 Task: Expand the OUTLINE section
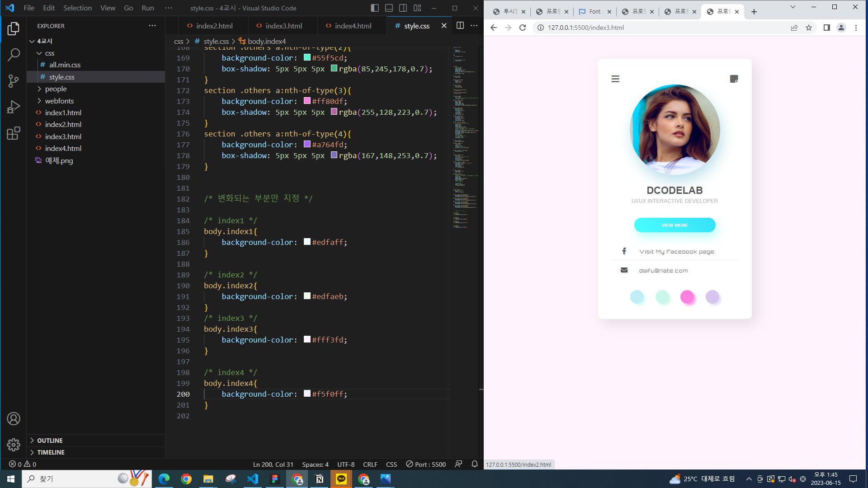point(50,441)
